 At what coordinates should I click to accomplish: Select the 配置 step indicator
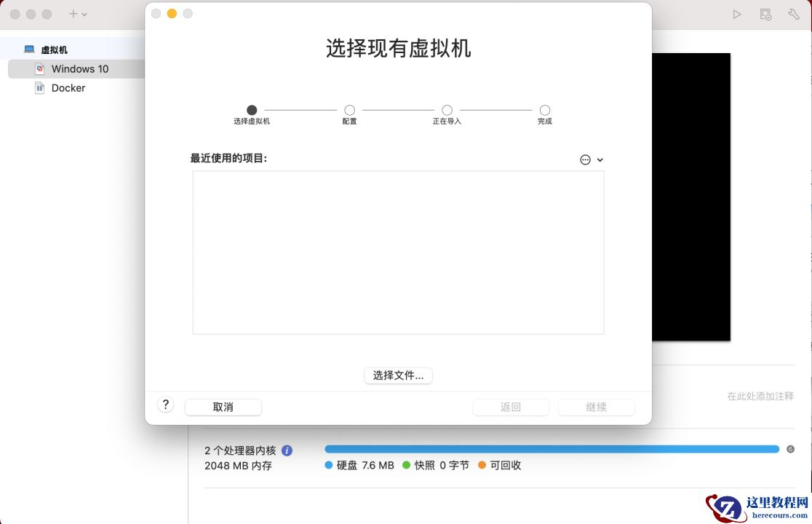point(349,110)
